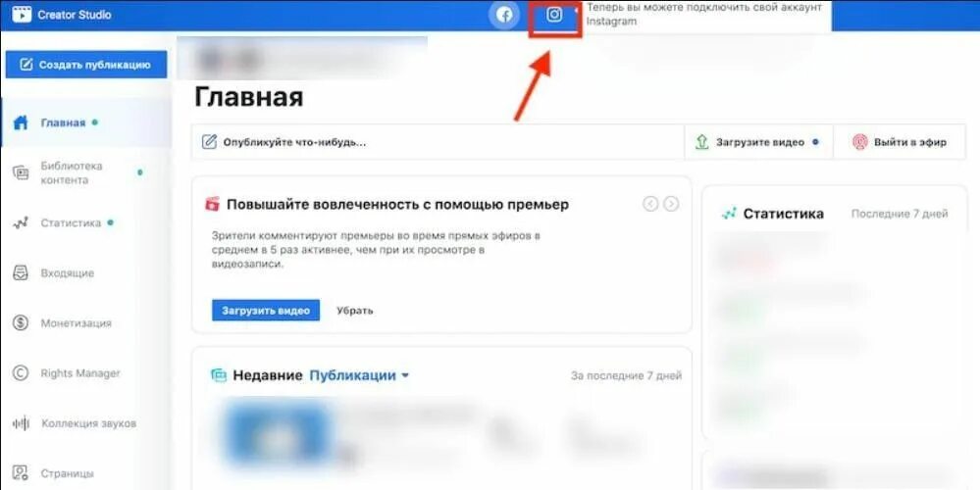This screenshot has width=980, height=490.
Task: Show previous tip with left arrow
Action: (650, 204)
